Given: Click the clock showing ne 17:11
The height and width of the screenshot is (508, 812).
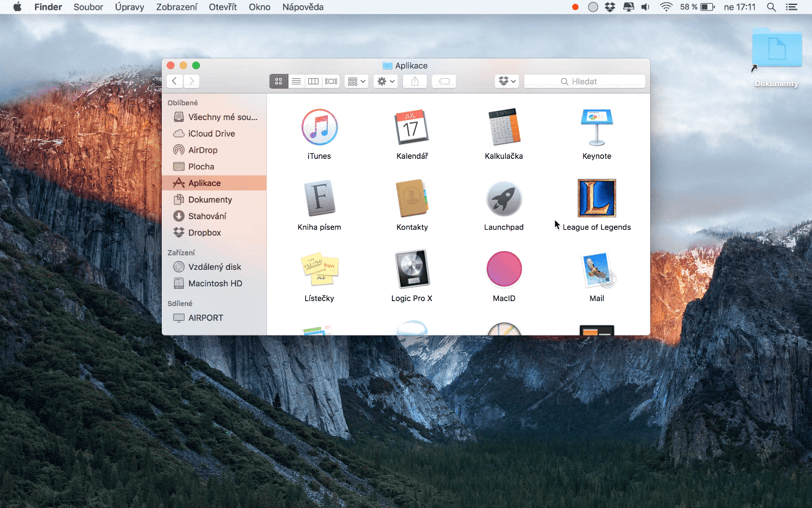Looking at the screenshot, I should tap(740, 7).
